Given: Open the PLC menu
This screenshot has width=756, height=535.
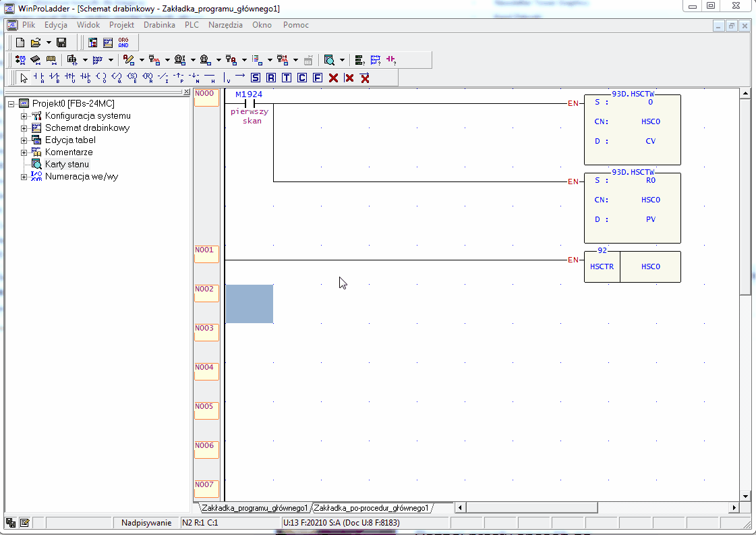Looking at the screenshot, I should 192,24.
